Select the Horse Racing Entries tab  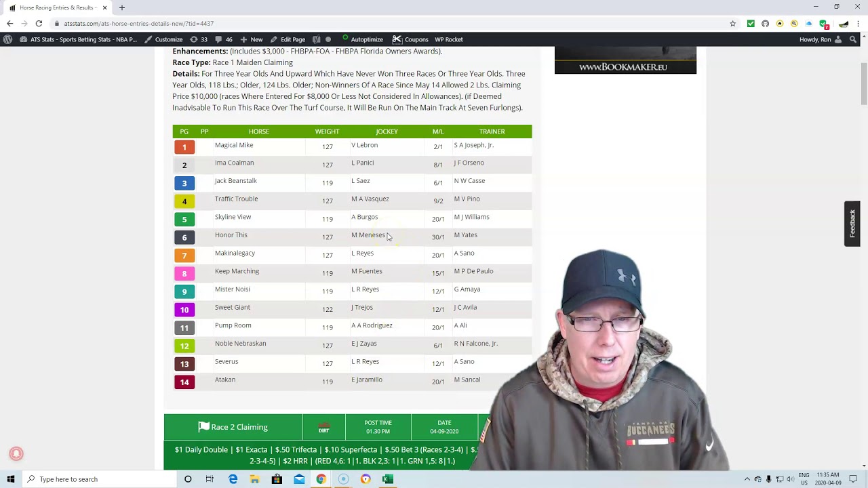tap(57, 7)
